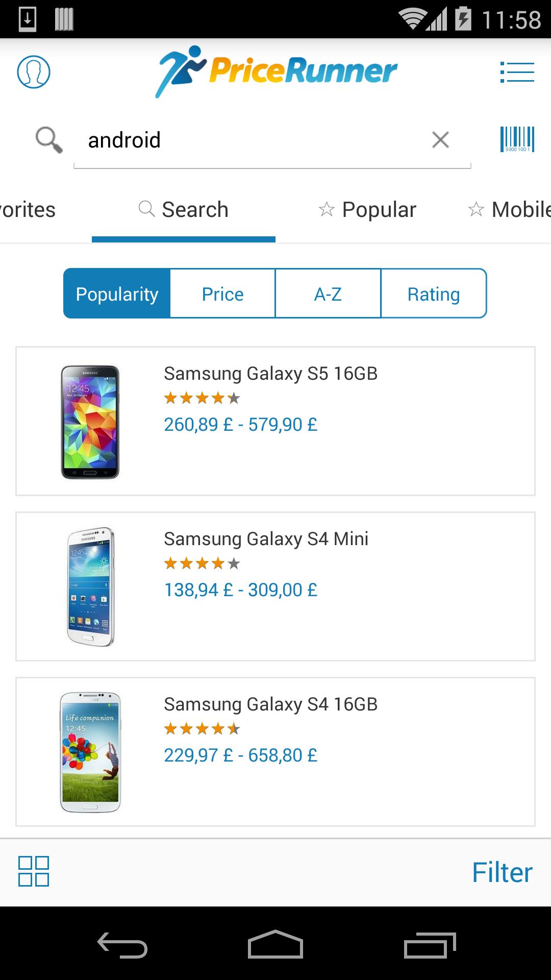The image size is (551, 980).
Task: Tap the magnifying glass search icon
Action: (49, 140)
